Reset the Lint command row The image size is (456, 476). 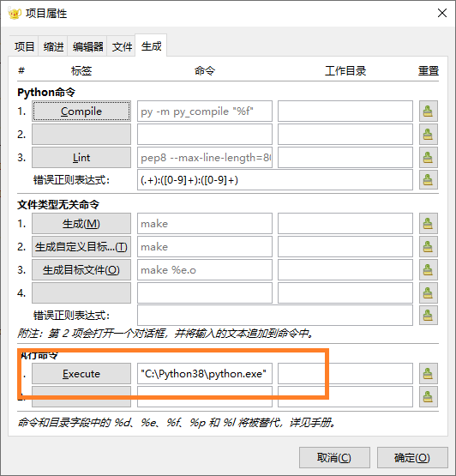(428, 157)
